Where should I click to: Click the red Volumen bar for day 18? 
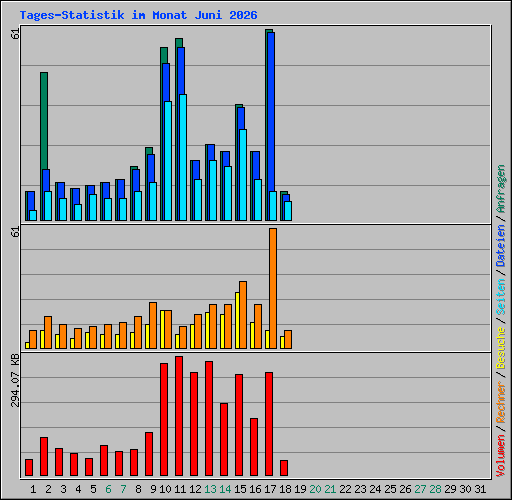(284, 468)
